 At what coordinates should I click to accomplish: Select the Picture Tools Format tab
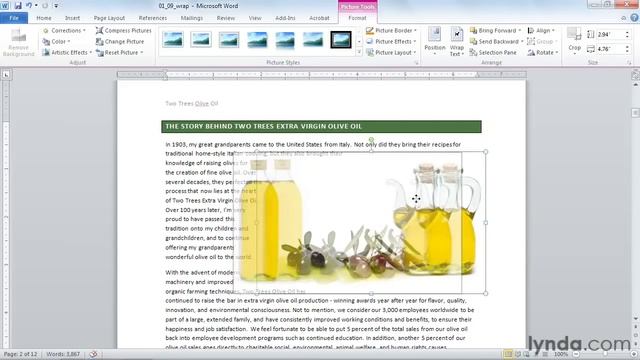point(357,18)
